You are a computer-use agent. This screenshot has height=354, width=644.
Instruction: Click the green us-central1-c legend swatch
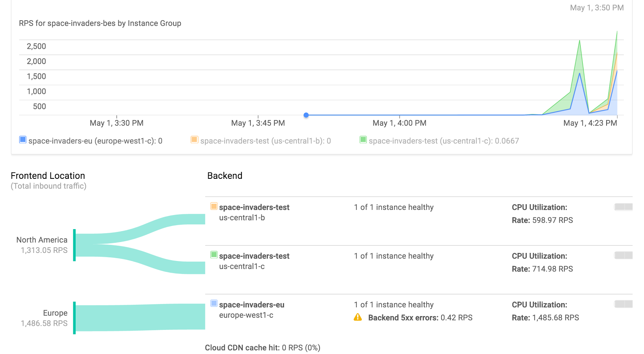(x=363, y=140)
